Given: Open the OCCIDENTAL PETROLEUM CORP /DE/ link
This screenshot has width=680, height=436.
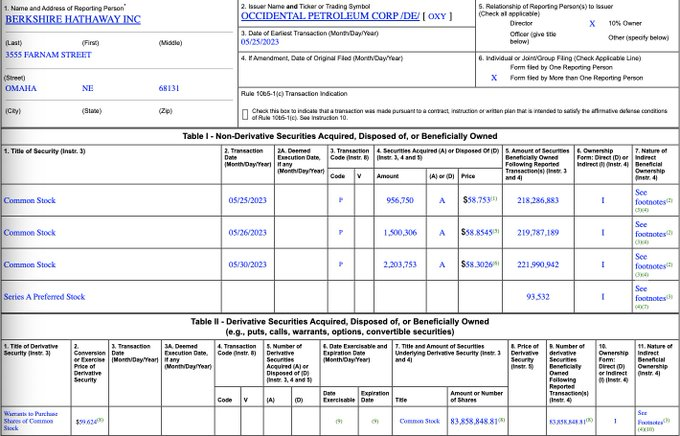Looking at the screenshot, I should click(330, 16).
